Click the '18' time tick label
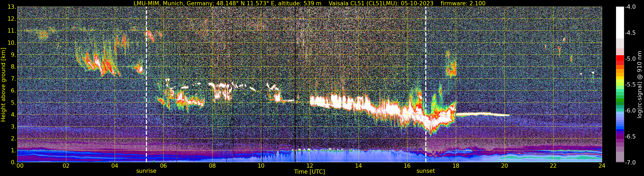This screenshot has height=176, width=644. (x=456, y=166)
